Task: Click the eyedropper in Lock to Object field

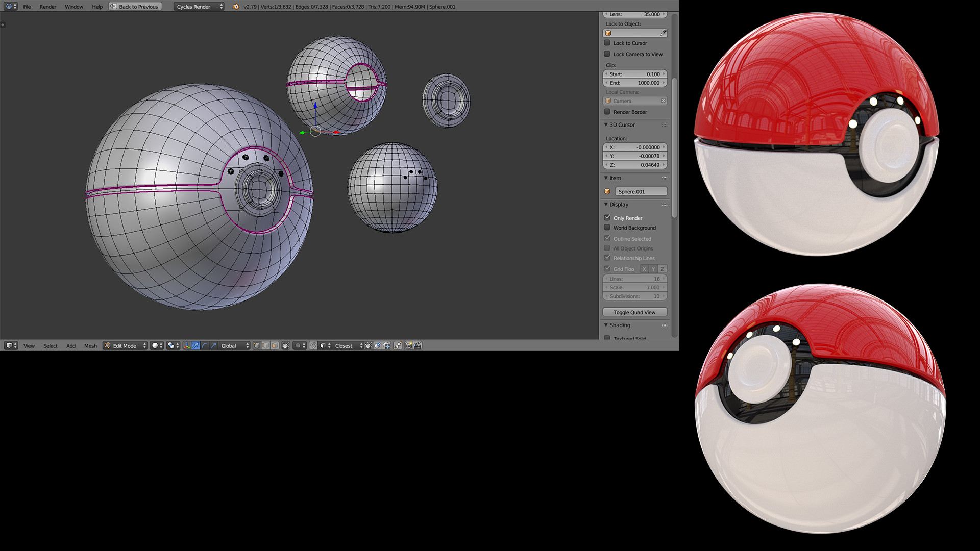Action: coord(663,33)
